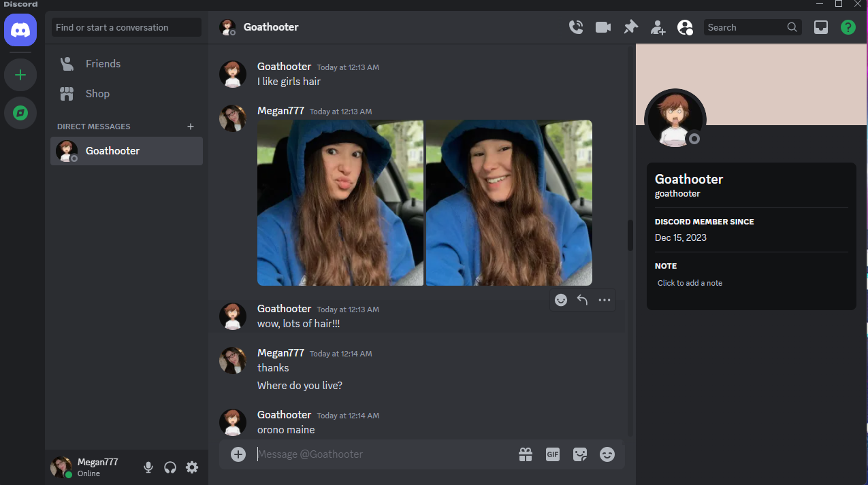Toggle headphone deafen
Screen dimensions: 868x485
170,467
